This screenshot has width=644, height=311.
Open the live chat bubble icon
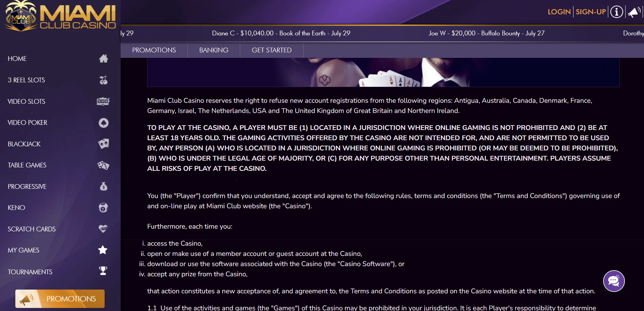[x=614, y=281]
